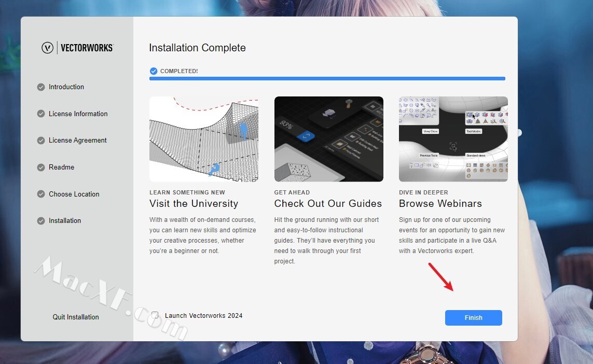Open the Check Out Our Guides heading
Viewport: 593px width, 364px height.
click(328, 203)
